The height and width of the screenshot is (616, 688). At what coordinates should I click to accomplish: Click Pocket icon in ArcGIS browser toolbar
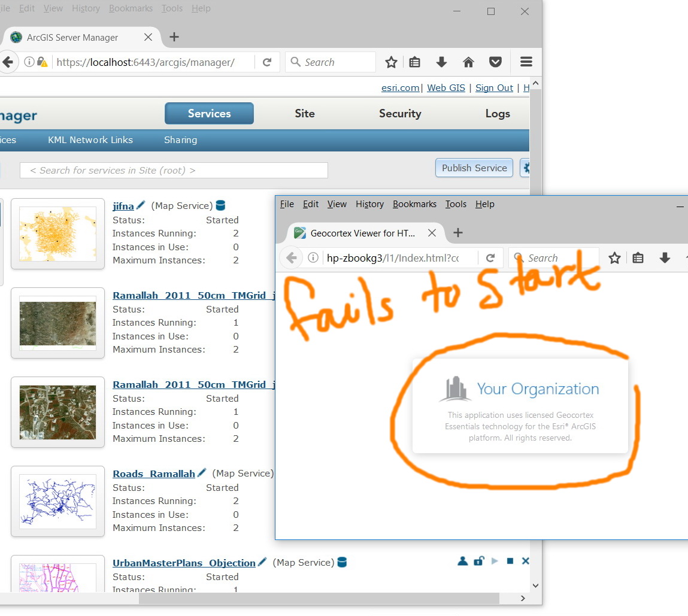495,62
